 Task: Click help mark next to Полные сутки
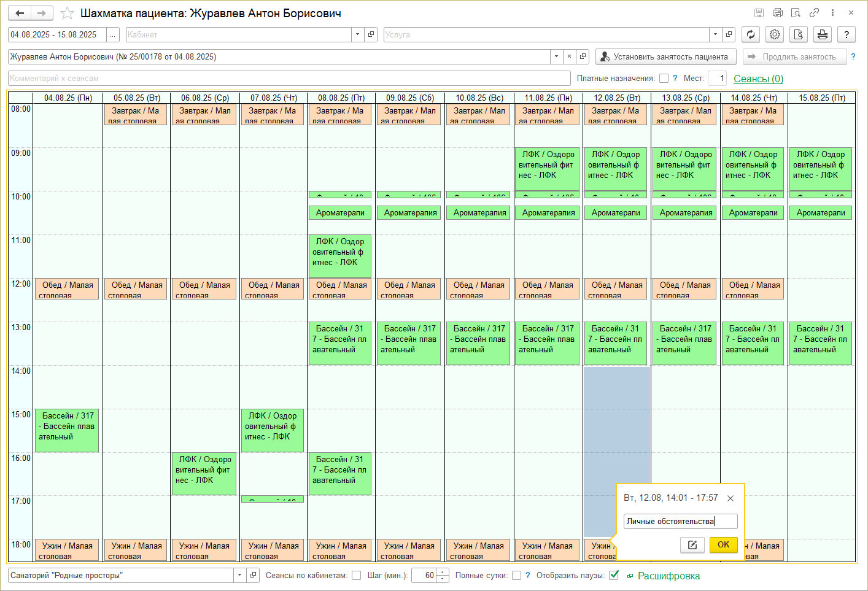point(528,576)
